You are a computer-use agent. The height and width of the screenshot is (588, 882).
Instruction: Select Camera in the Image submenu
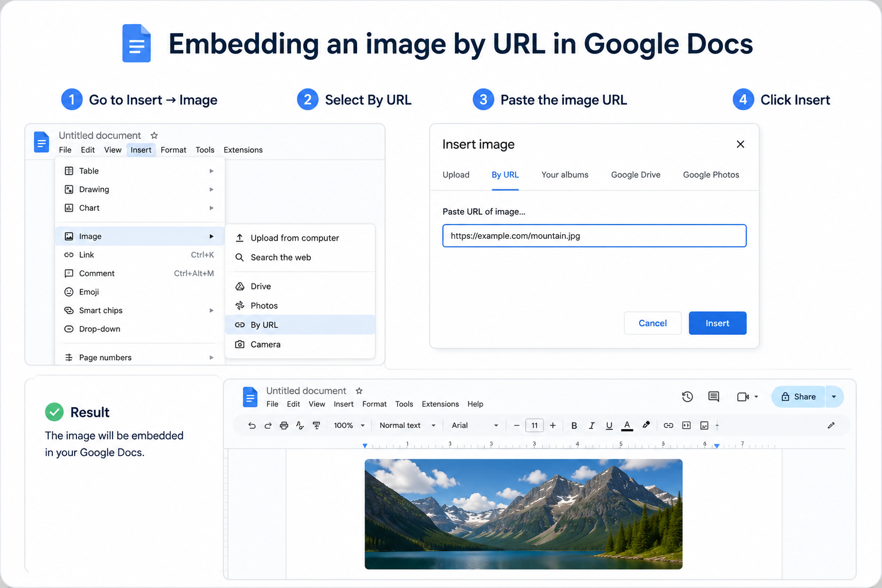pyautogui.click(x=300, y=345)
